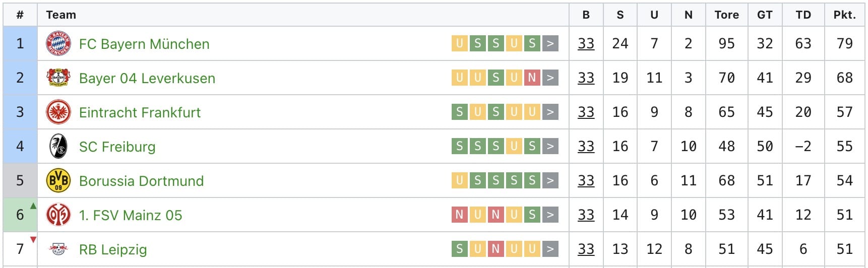Open Eintracht Frankfurt's 33 matches link
The height and width of the screenshot is (268, 868).
coord(586,112)
